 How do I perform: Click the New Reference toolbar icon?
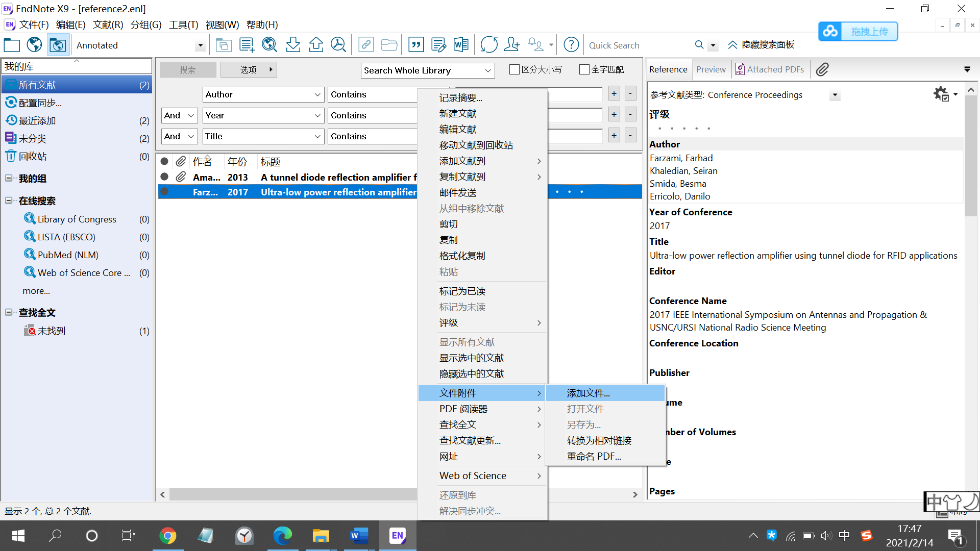[x=247, y=45]
